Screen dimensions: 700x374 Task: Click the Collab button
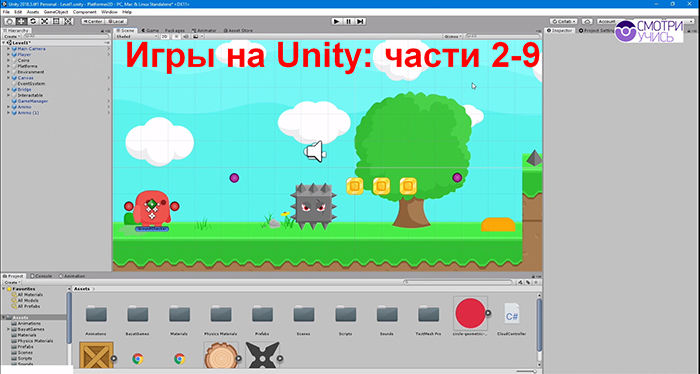(x=563, y=21)
